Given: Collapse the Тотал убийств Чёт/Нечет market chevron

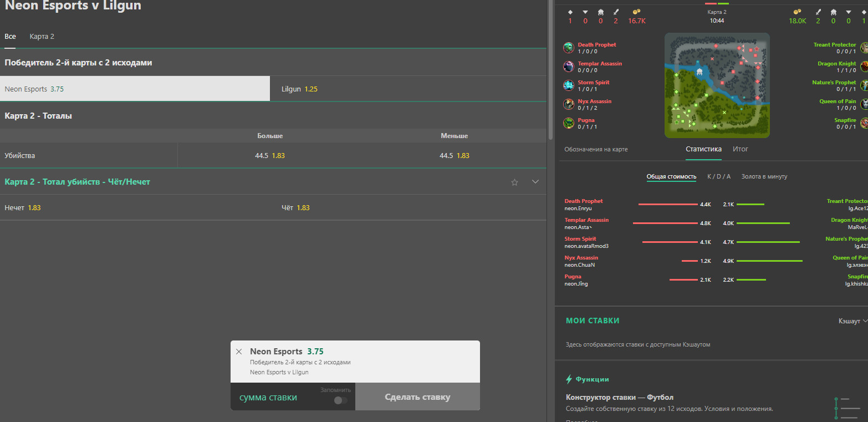Looking at the screenshot, I should coord(535,182).
